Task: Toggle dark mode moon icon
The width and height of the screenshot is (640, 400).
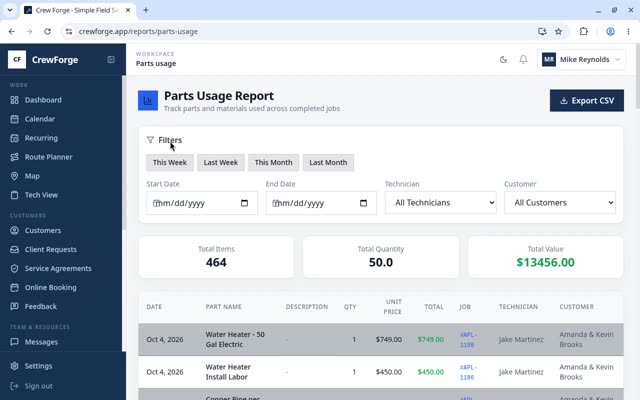Action: 503,60
